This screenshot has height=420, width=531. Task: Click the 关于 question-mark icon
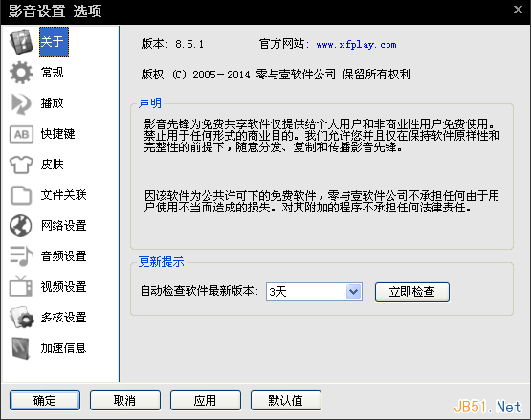point(21,42)
